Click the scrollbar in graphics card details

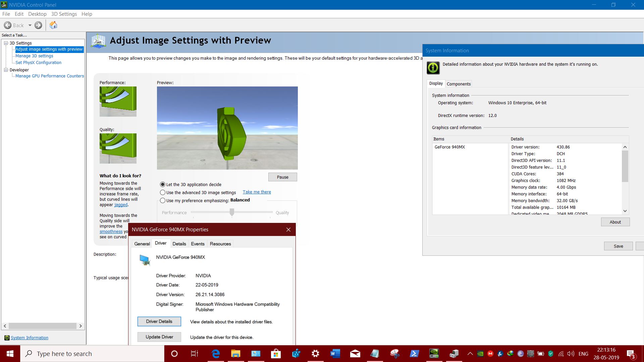coord(625,165)
